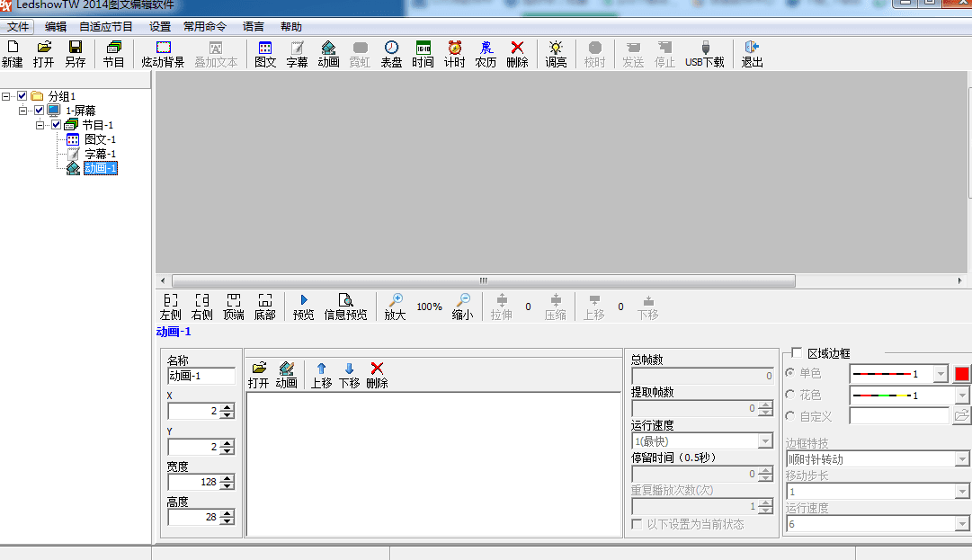Click the 放大 zoom-in magnifier
The image size is (972, 560).
coord(395,307)
